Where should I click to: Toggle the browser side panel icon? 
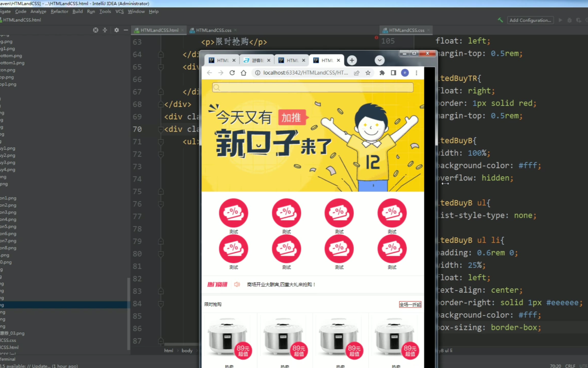393,73
